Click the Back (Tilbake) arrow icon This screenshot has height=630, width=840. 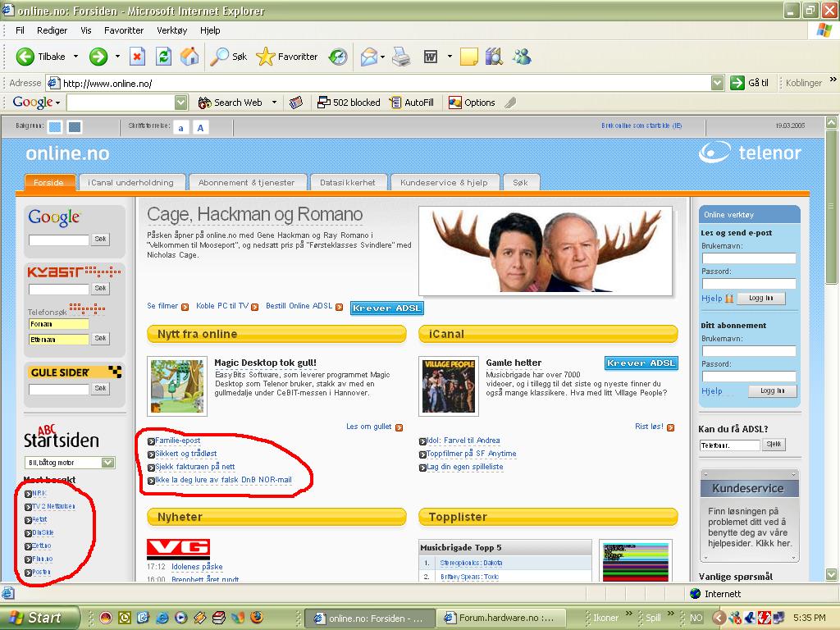pos(25,57)
